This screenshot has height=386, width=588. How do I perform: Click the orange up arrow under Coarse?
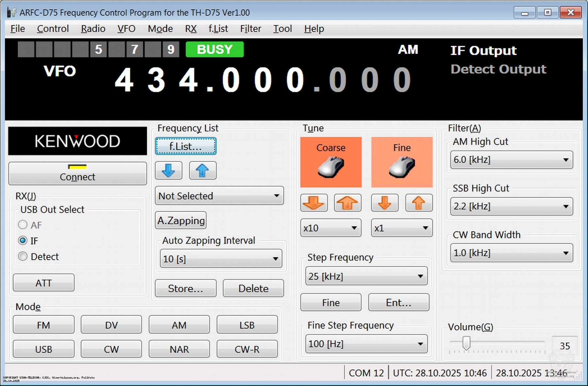pos(347,203)
